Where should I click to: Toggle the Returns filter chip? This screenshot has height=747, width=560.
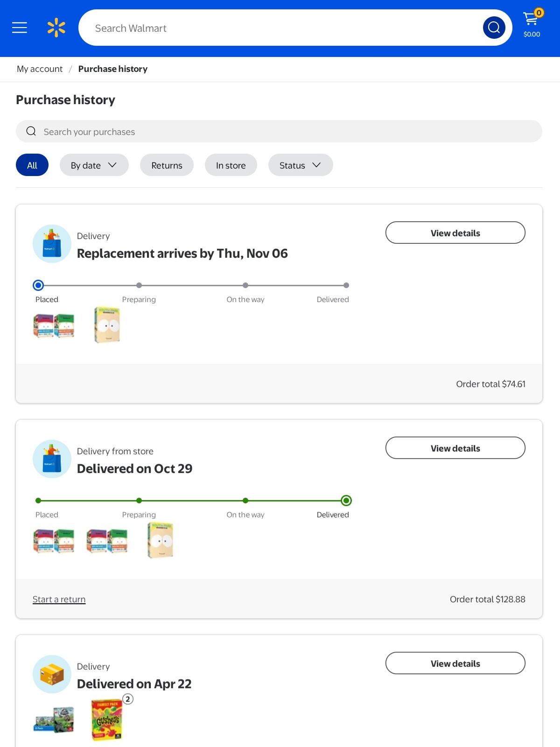[167, 165]
